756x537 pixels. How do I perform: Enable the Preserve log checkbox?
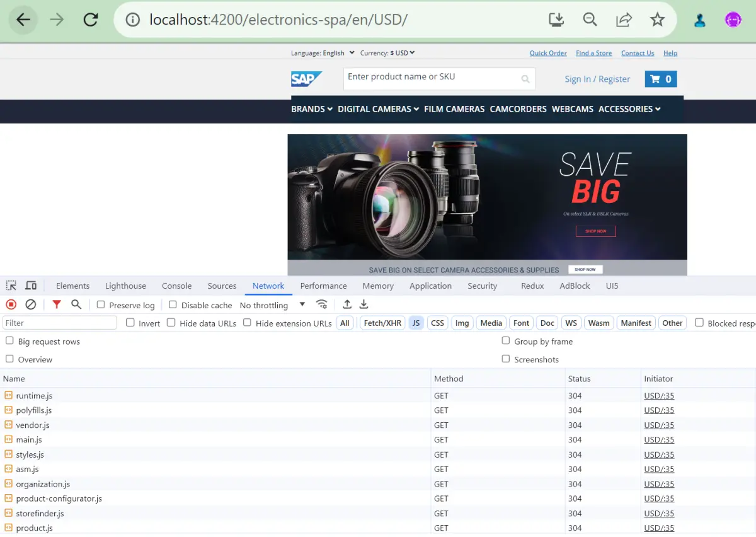pyautogui.click(x=101, y=304)
